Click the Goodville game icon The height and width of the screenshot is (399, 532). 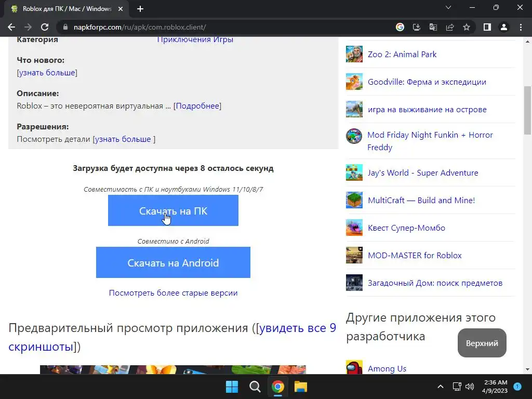(354, 82)
